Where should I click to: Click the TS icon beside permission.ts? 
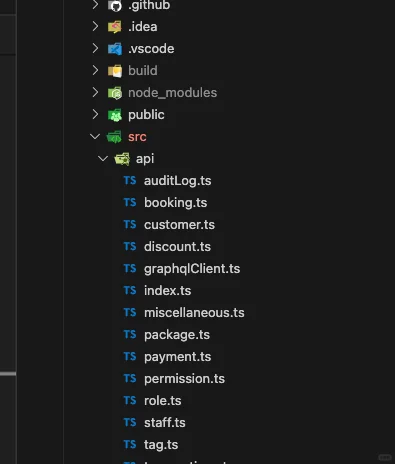point(130,378)
